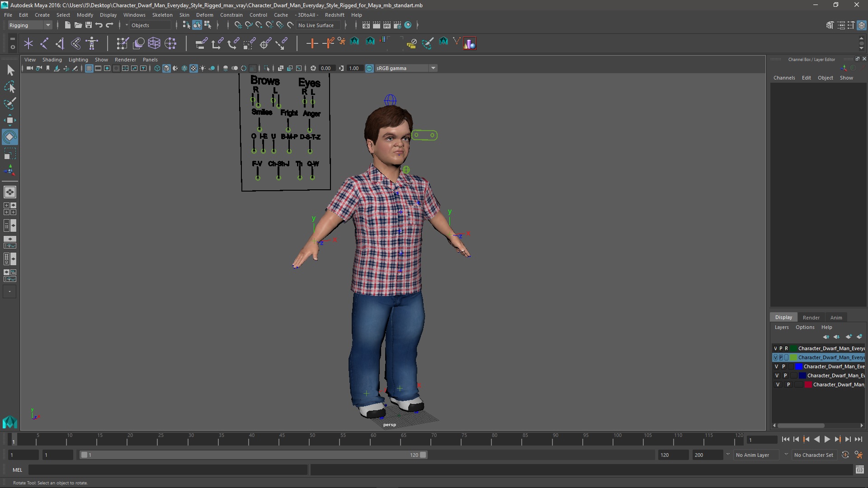Open the Skin menu

184,15
